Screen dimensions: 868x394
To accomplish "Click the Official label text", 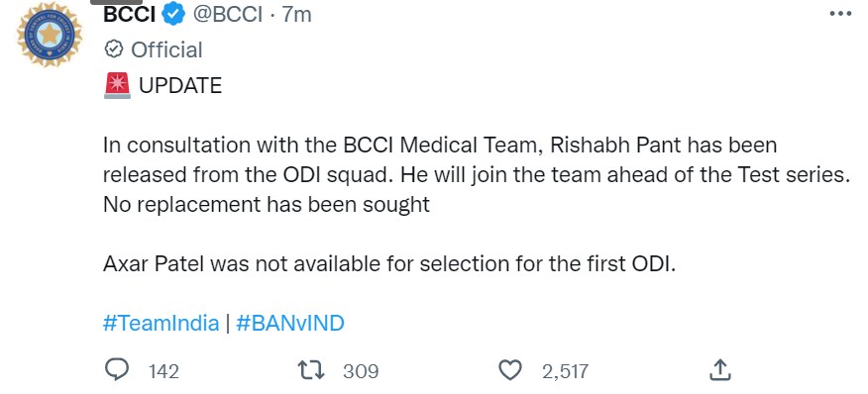I will [x=166, y=49].
